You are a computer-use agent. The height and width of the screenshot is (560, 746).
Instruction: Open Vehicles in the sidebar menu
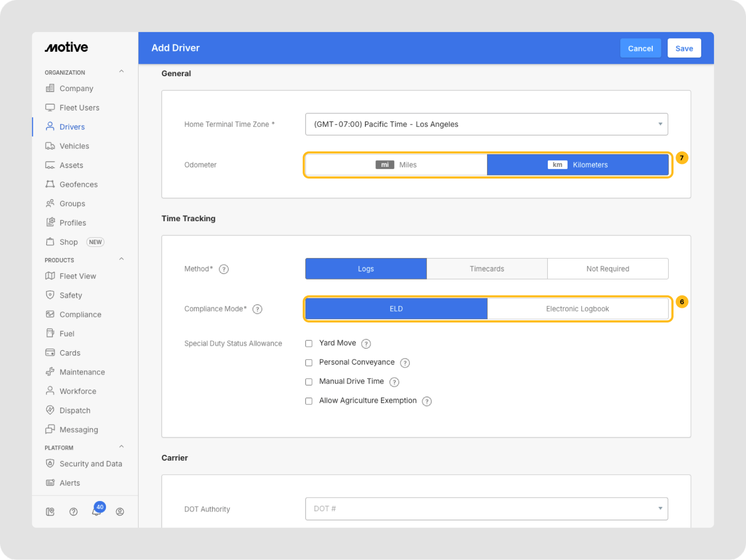pos(74,146)
